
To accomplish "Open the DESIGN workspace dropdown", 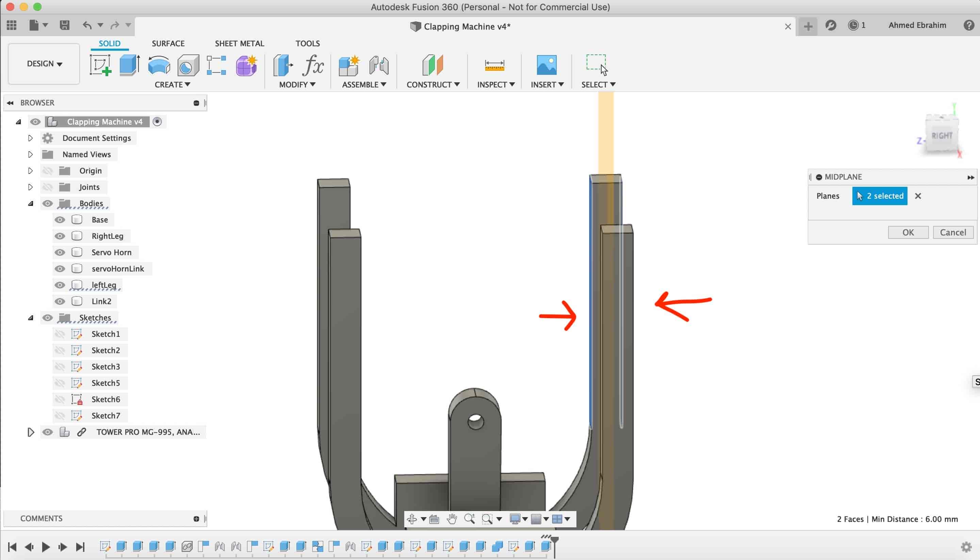I will [x=44, y=64].
